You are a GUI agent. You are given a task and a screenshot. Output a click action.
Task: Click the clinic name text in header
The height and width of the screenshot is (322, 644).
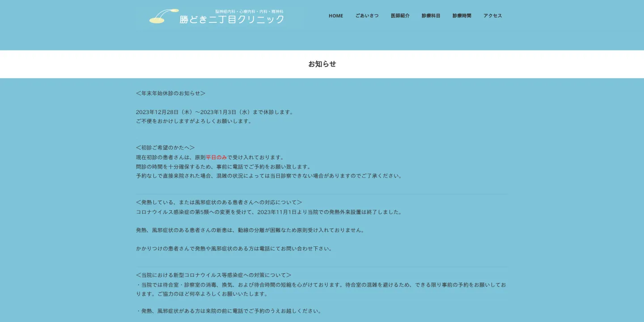coord(232,19)
